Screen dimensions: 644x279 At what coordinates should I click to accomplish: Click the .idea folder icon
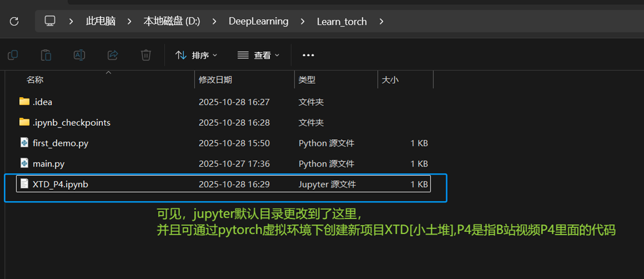tap(24, 102)
